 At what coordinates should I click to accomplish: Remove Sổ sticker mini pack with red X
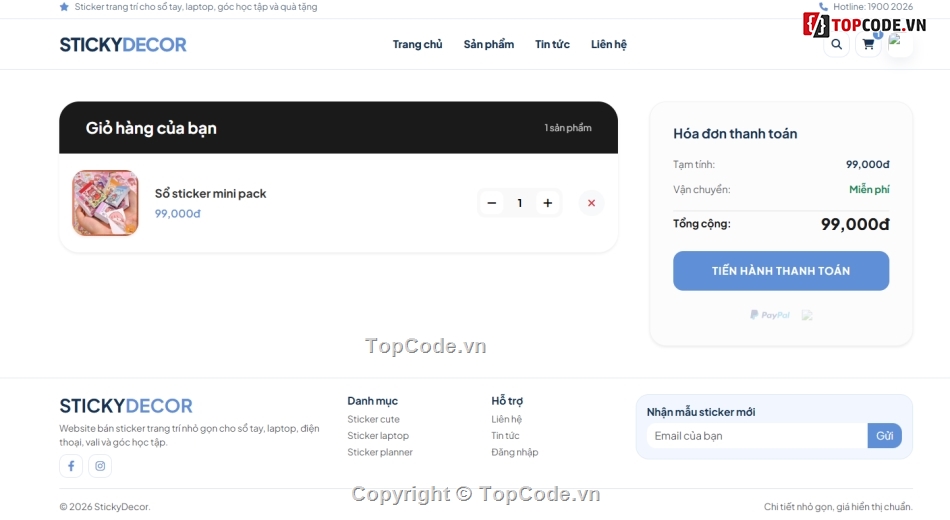(591, 203)
